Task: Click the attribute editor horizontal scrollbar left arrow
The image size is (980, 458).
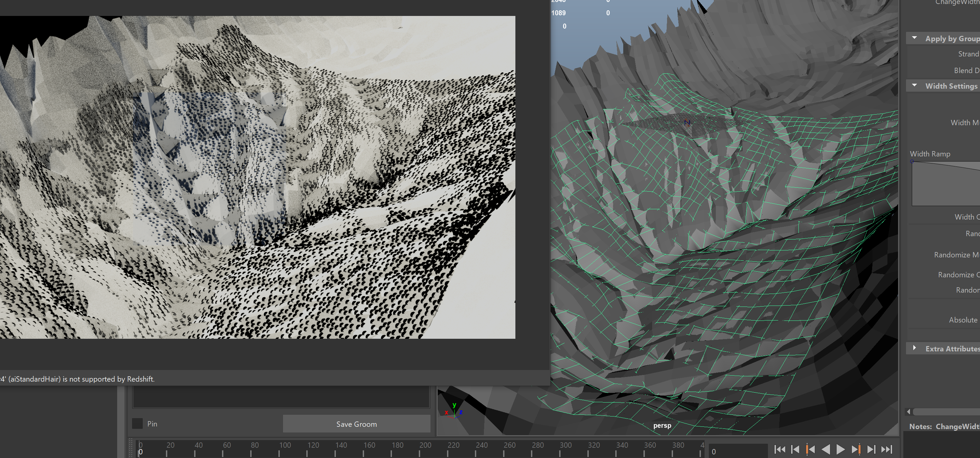Action: (909, 412)
